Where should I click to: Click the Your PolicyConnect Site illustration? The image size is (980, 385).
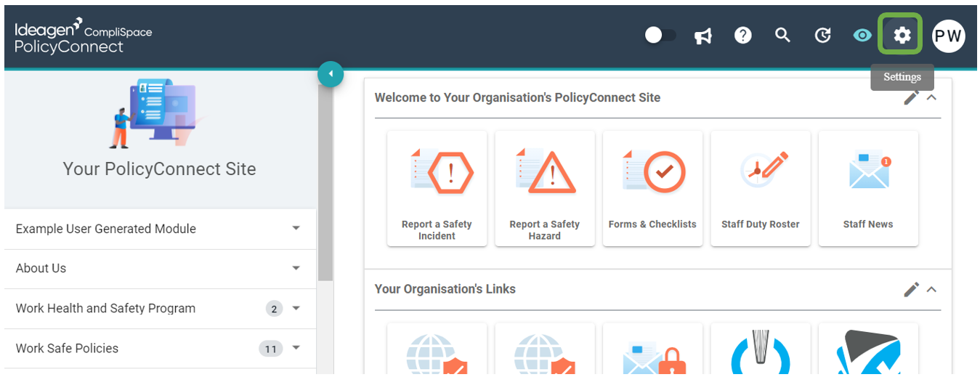[158, 113]
